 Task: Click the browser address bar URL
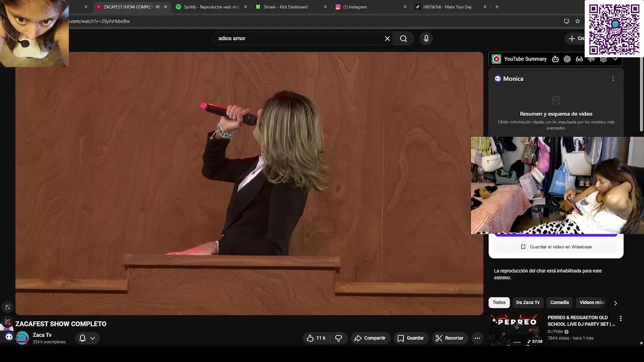[x=100, y=21]
